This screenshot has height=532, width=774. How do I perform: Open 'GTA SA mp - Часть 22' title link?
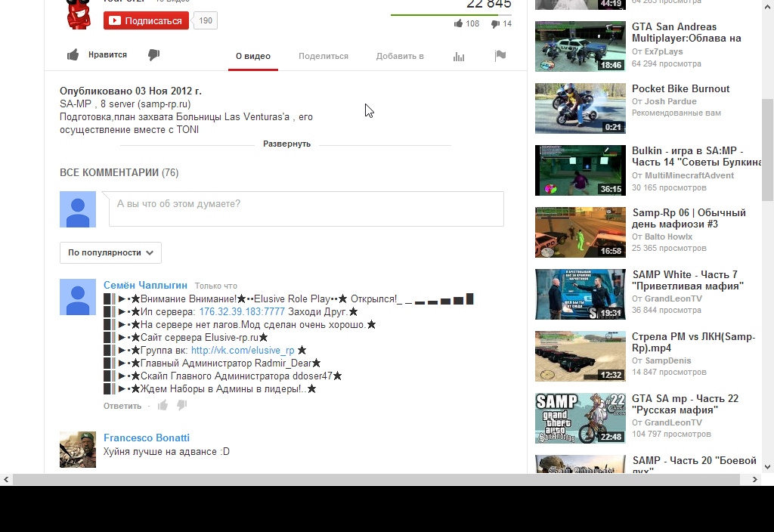[x=685, y=404]
